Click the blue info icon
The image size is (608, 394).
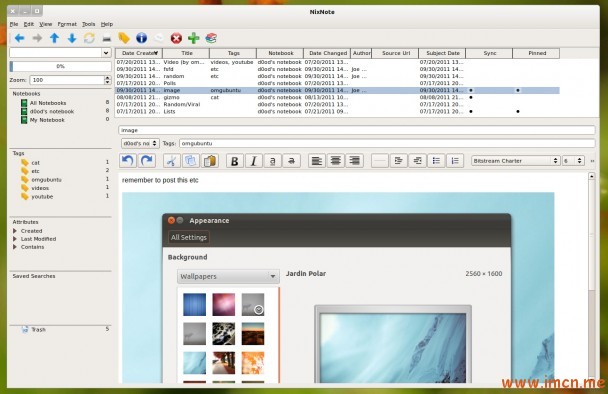[142, 38]
